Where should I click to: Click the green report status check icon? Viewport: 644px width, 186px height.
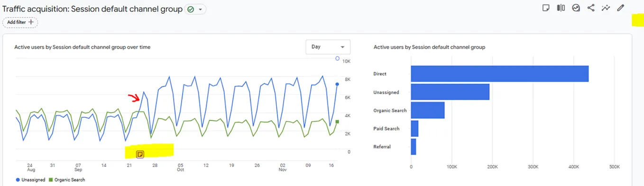coord(191,9)
